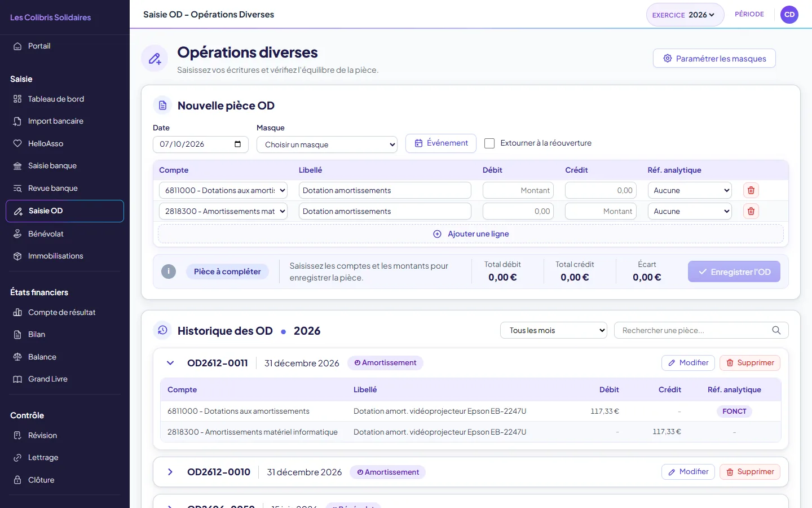Expand the OD2612-0010 entry

(170, 472)
